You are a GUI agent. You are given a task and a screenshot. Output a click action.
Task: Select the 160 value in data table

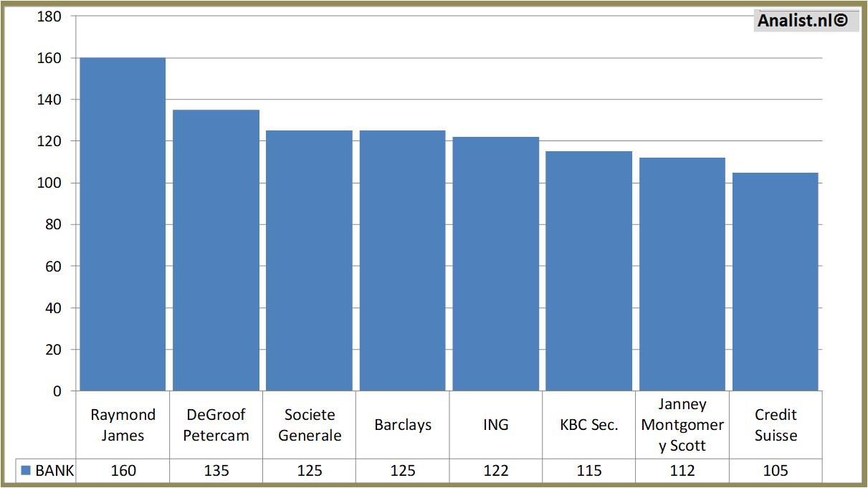(123, 471)
